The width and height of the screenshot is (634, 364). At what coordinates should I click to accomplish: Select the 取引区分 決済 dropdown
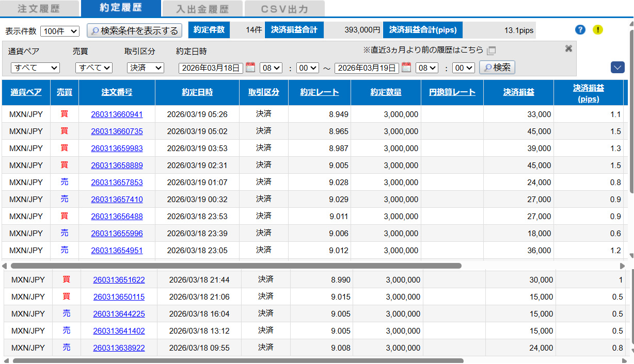click(145, 68)
